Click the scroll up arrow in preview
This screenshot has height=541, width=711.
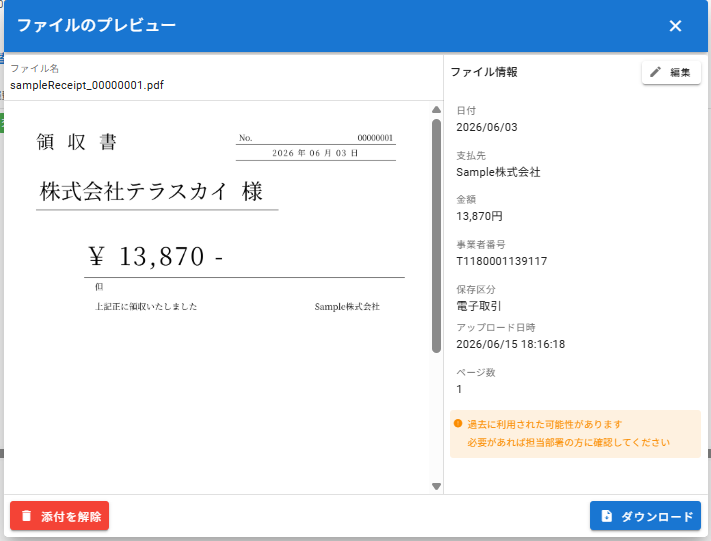click(x=436, y=110)
